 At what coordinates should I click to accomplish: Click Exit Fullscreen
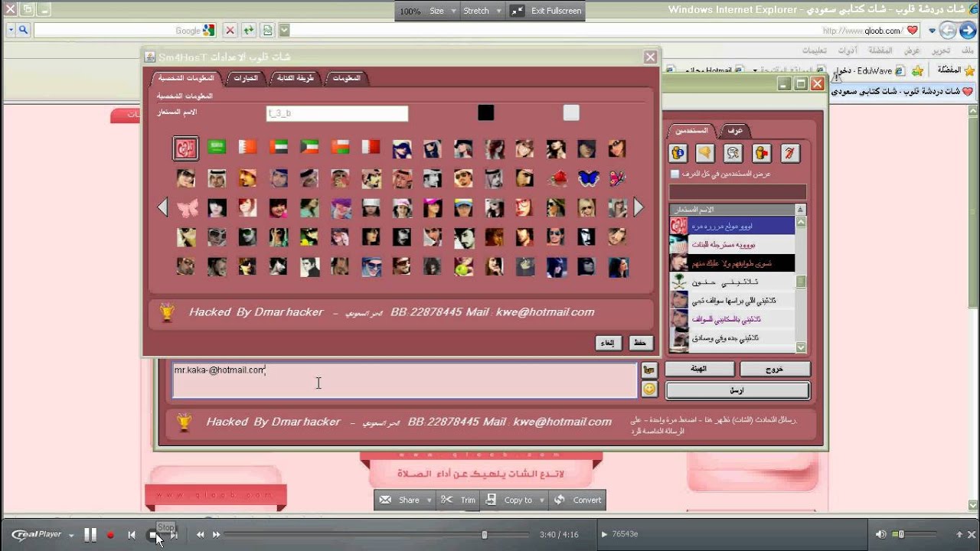coord(546,11)
